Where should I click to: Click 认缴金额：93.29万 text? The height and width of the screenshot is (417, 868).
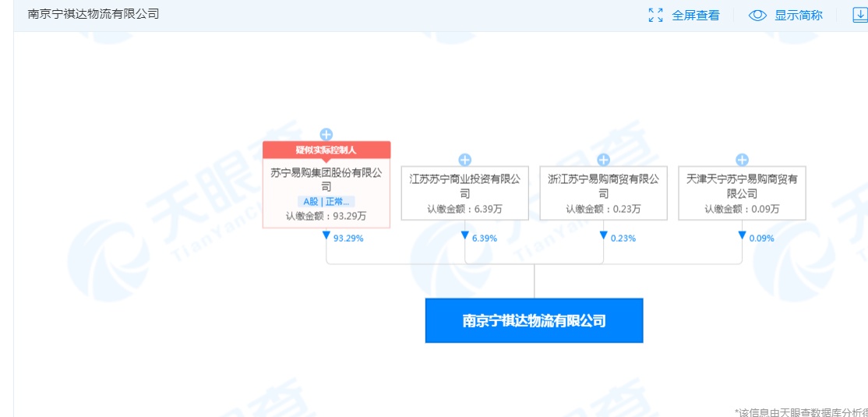[326, 217]
